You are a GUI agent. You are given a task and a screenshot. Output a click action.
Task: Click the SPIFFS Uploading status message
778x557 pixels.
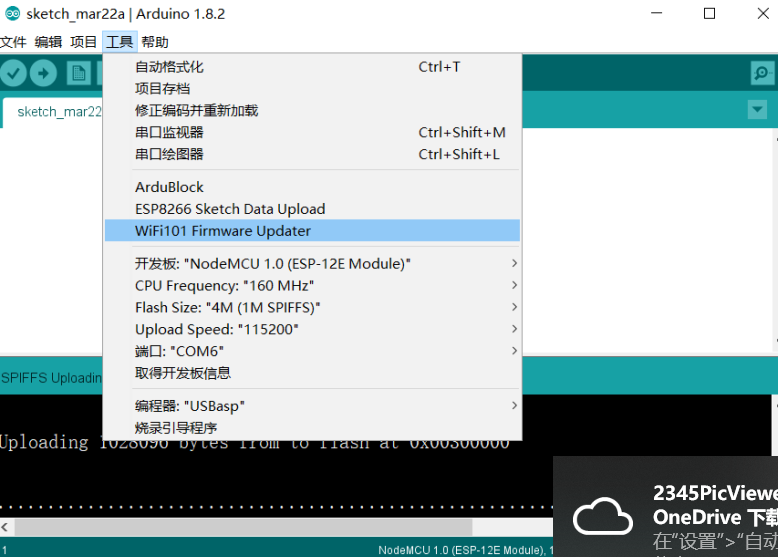pos(51,378)
